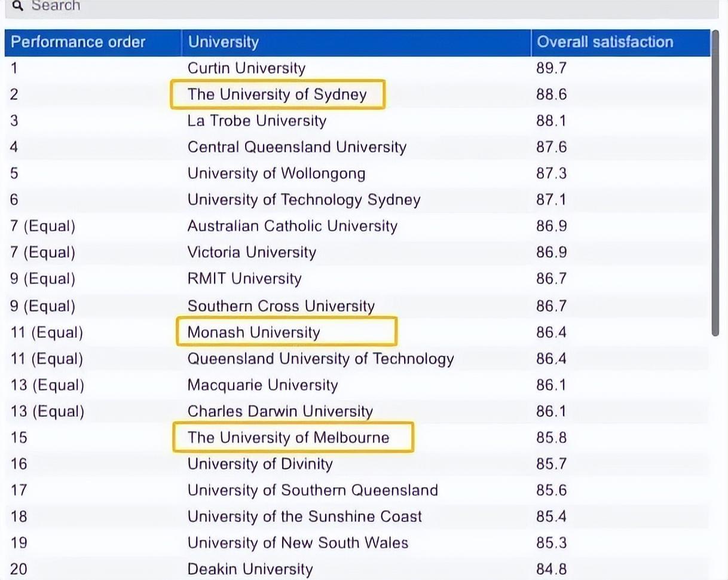728x580 pixels.
Task: Click The University of Melbourne
Action: point(288,438)
